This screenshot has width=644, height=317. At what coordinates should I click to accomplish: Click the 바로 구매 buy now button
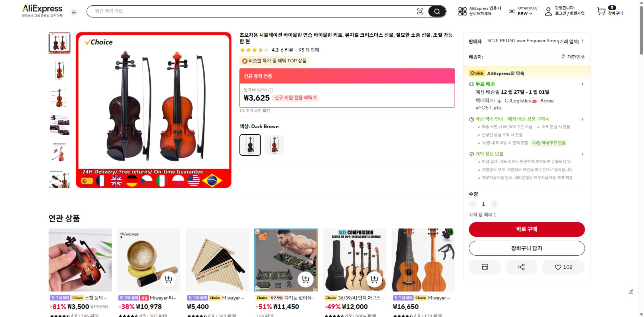pyautogui.click(x=526, y=229)
